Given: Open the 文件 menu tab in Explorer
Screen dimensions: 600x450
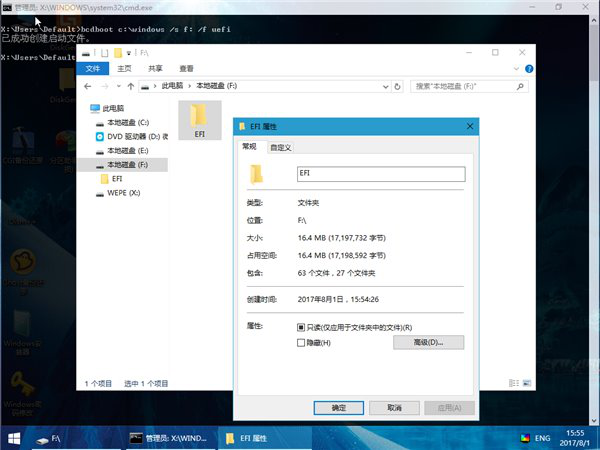Looking at the screenshot, I should [x=93, y=69].
